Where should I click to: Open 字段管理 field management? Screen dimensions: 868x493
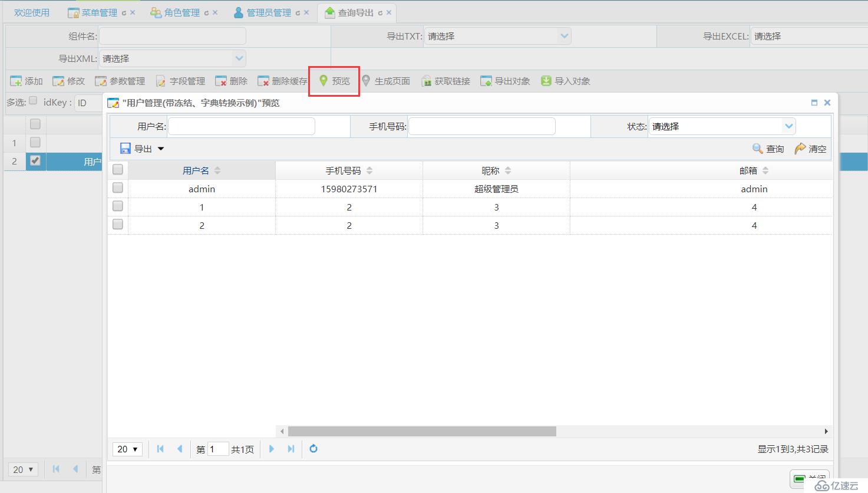tap(180, 81)
